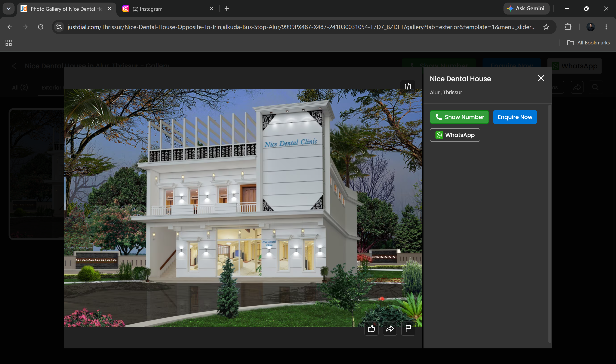The height and width of the screenshot is (364, 616).
Task: Click the Ask Gemini button
Action: point(526,9)
